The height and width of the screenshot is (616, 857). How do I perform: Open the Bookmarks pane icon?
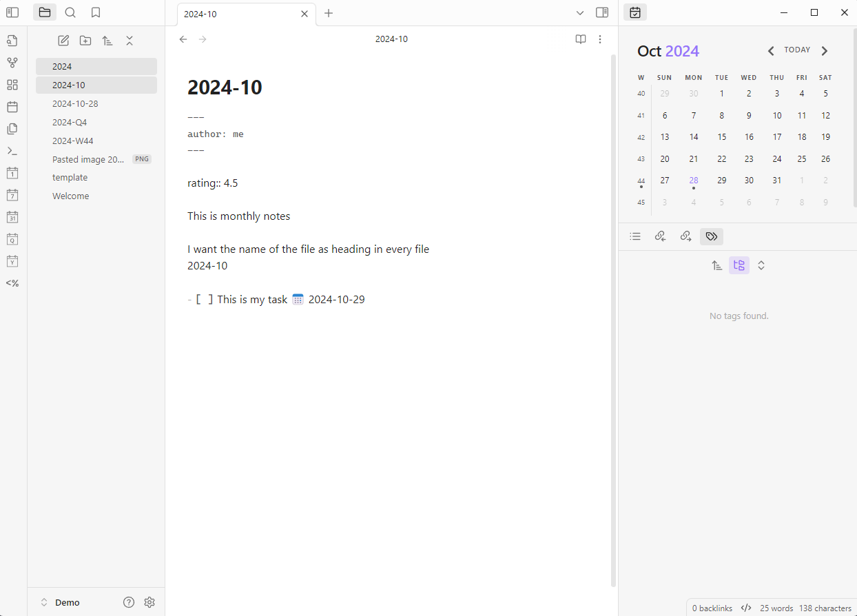96,12
